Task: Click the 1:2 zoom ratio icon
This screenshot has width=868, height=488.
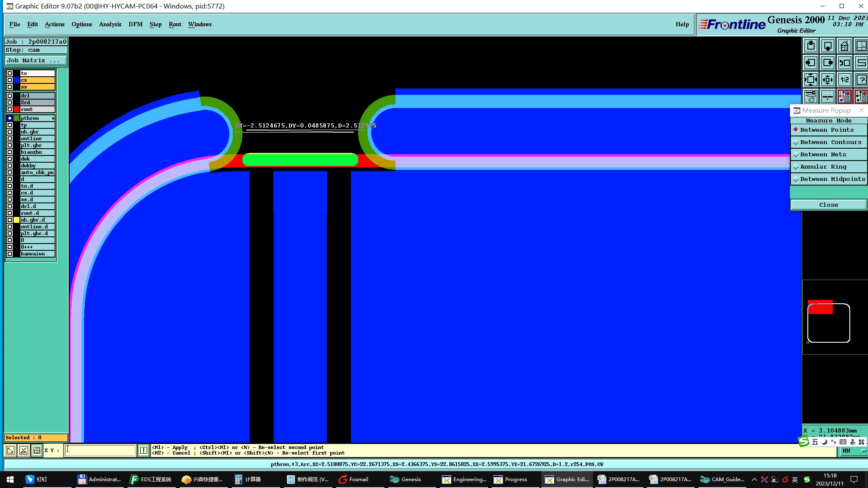Action: (844, 80)
